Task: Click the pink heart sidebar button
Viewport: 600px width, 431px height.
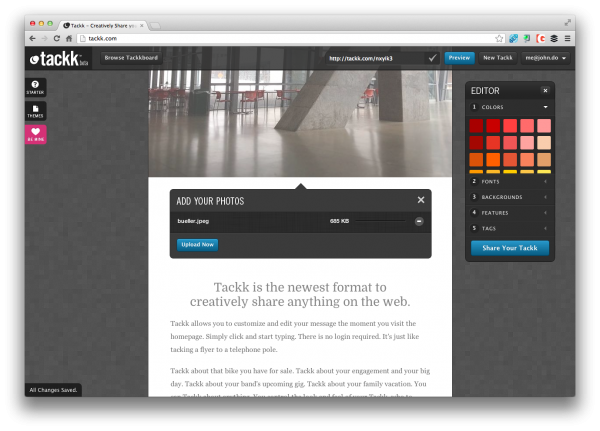Action: (36, 134)
